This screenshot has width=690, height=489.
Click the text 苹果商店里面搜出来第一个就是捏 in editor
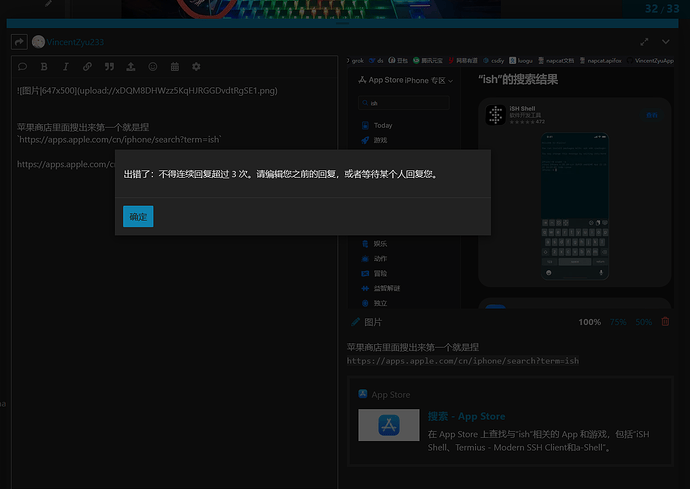click(83, 127)
